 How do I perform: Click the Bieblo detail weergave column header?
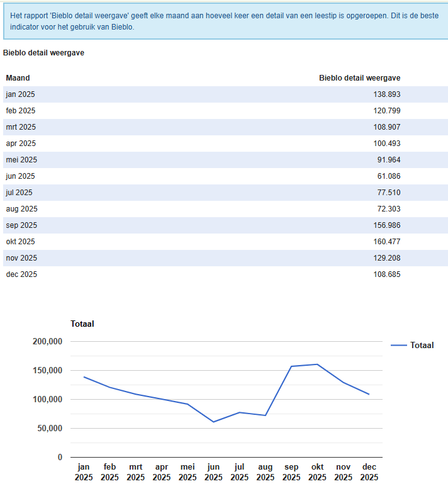[359, 78]
